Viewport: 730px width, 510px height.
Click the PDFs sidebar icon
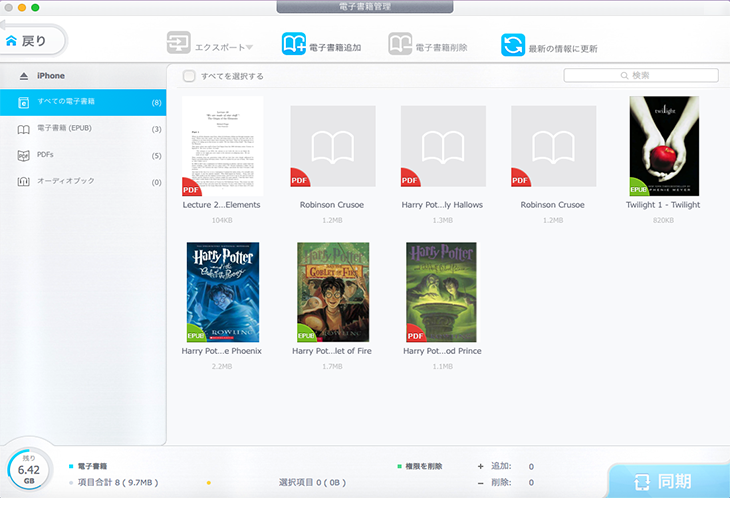(x=23, y=156)
